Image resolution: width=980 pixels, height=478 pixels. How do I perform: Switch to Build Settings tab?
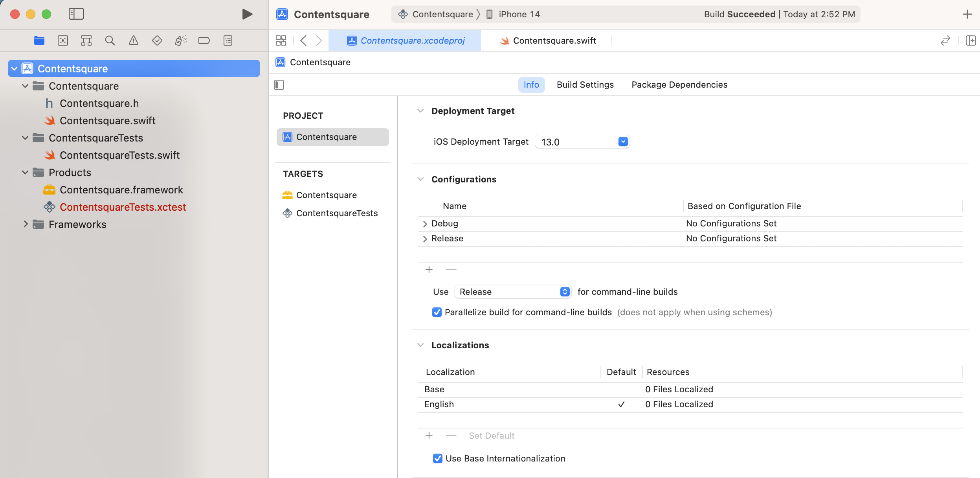[x=585, y=85]
